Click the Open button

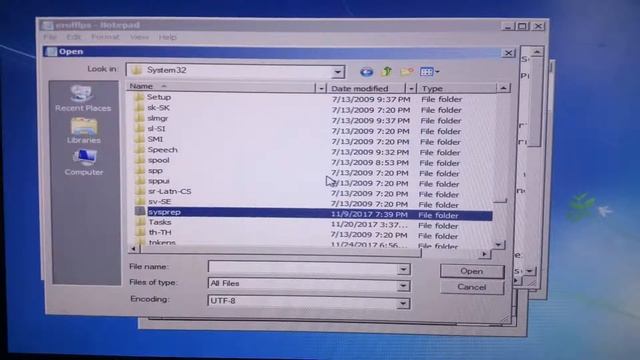click(472, 271)
